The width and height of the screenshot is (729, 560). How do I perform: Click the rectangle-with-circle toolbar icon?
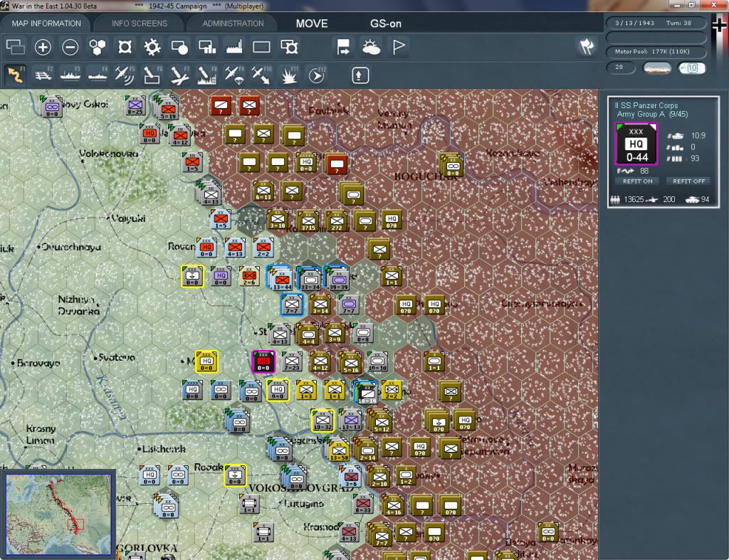coord(179,47)
